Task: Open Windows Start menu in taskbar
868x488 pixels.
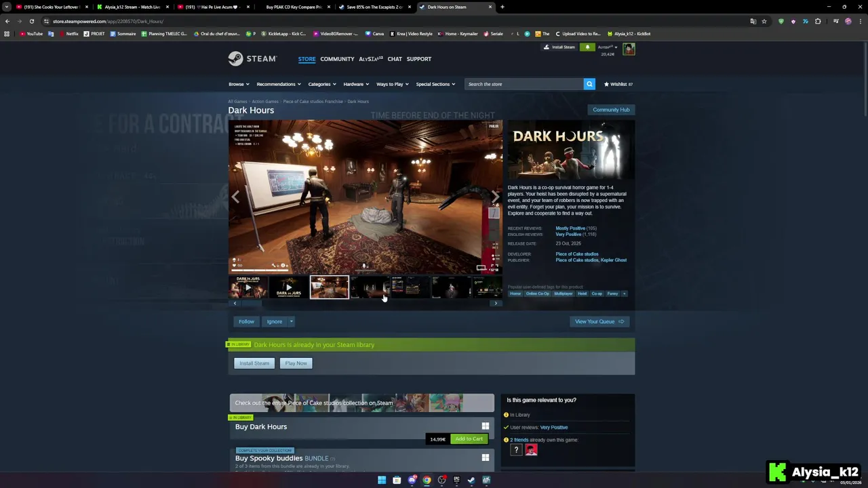Action: (382, 480)
